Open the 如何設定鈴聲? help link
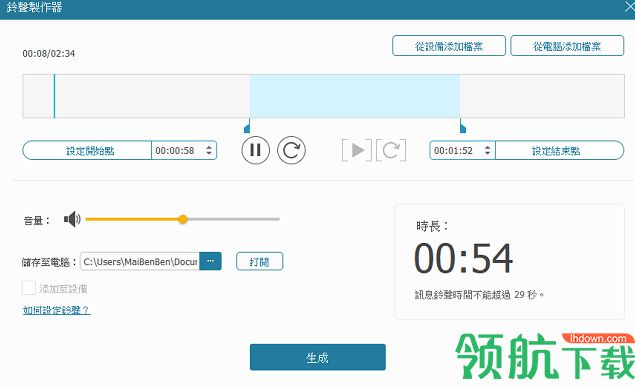Image resolution: width=635 pixels, height=386 pixels. (56, 310)
